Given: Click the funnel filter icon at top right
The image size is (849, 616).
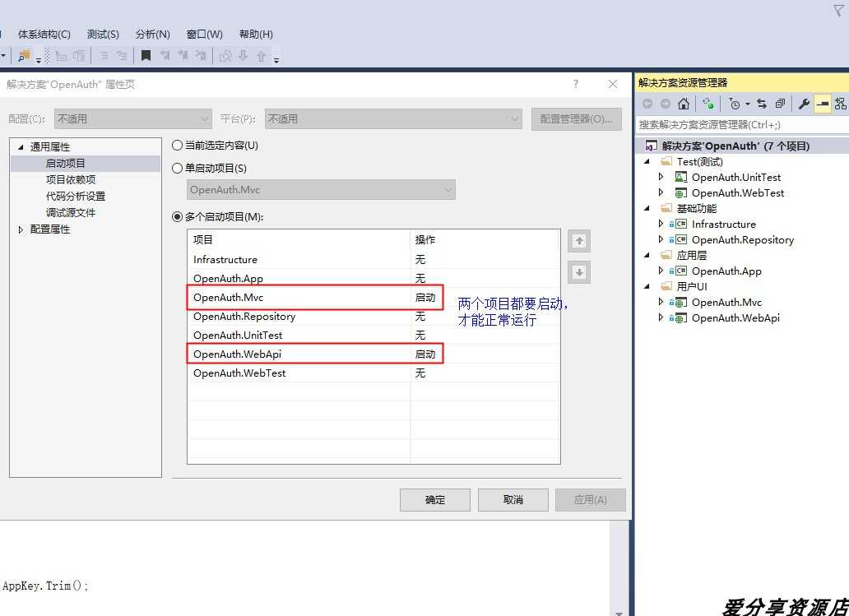Looking at the screenshot, I should tap(838, 11).
